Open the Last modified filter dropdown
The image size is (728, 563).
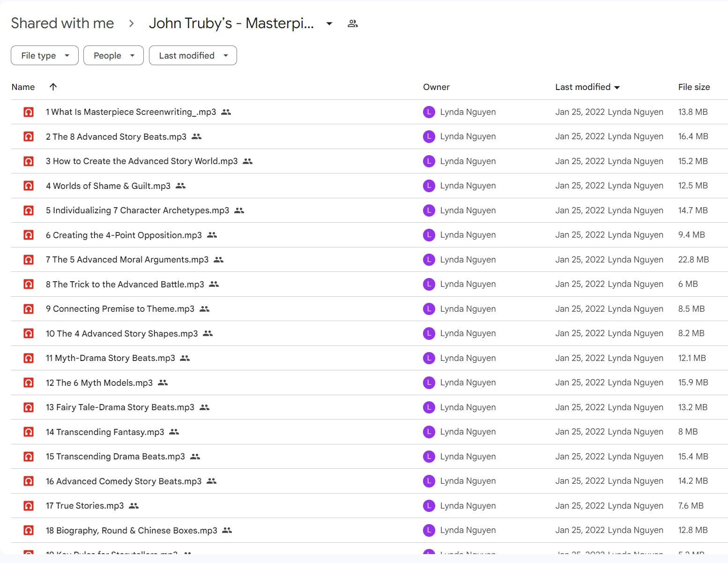click(193, 55)
